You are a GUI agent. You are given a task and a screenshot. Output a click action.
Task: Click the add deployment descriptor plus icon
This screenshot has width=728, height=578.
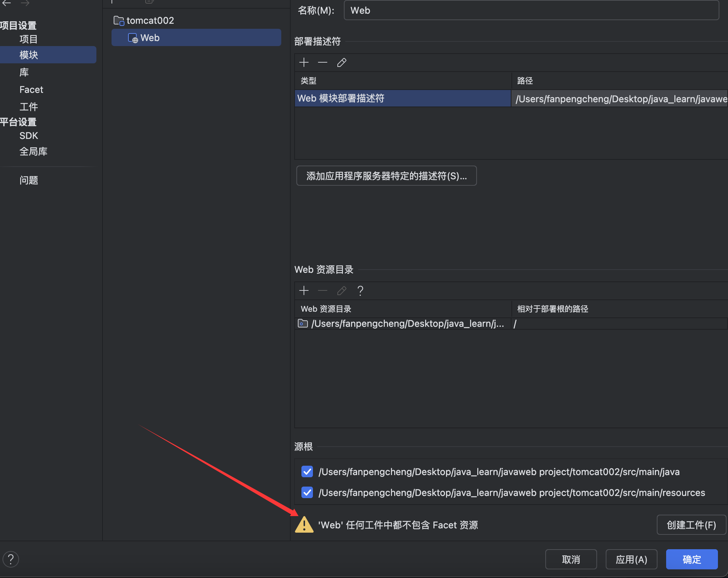pos(304,63)
